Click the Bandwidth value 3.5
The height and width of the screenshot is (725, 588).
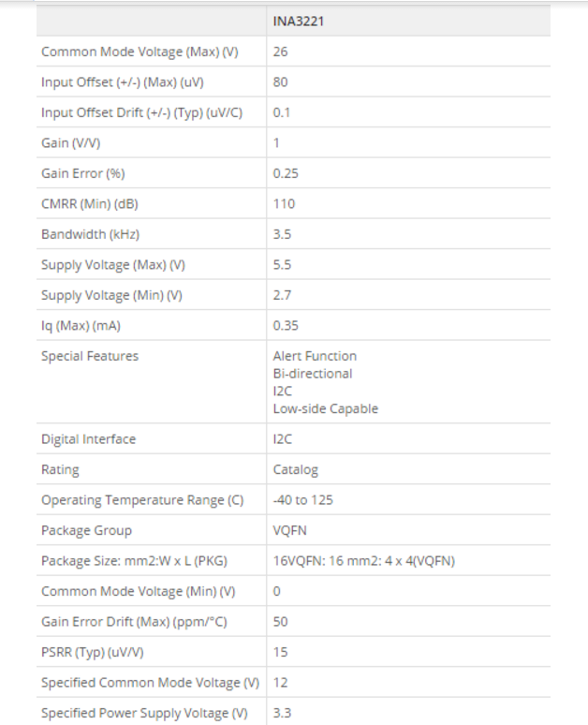click(x=282, y=234)
